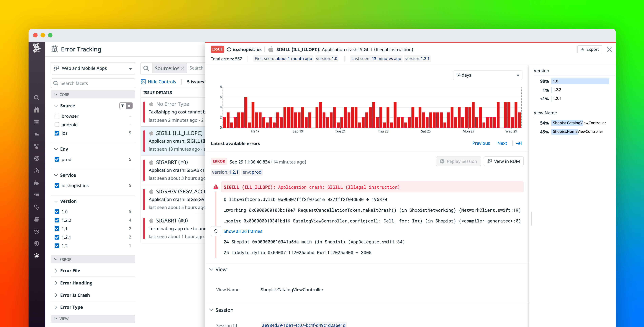Image resolution: width=644 pixels, height=327 pixels.
Task: Open the Metrics chart icon in sidebar
Action: (x=36, y=134)
